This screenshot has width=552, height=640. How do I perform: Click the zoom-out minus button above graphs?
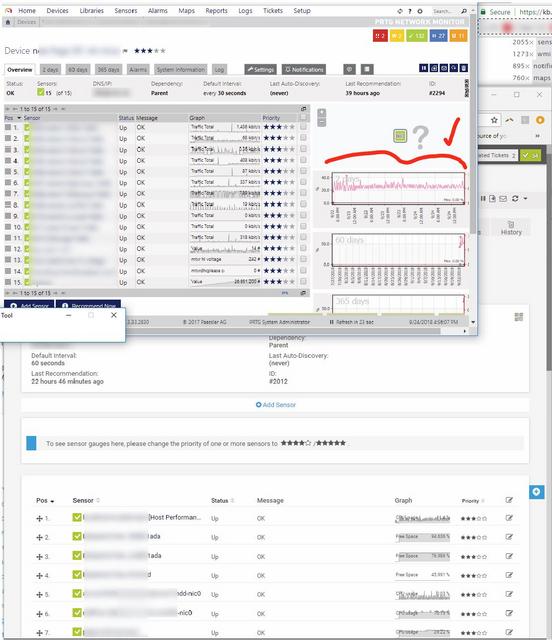[322, 122]
